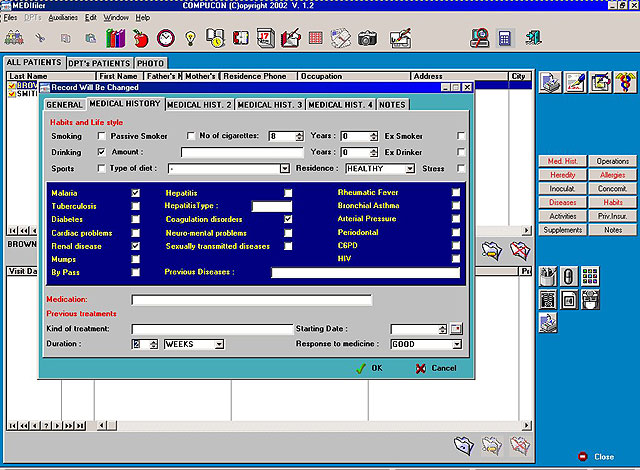640x470 pixels.
Task: Click the light bulb toolbar icon
Action: [190, 39]
